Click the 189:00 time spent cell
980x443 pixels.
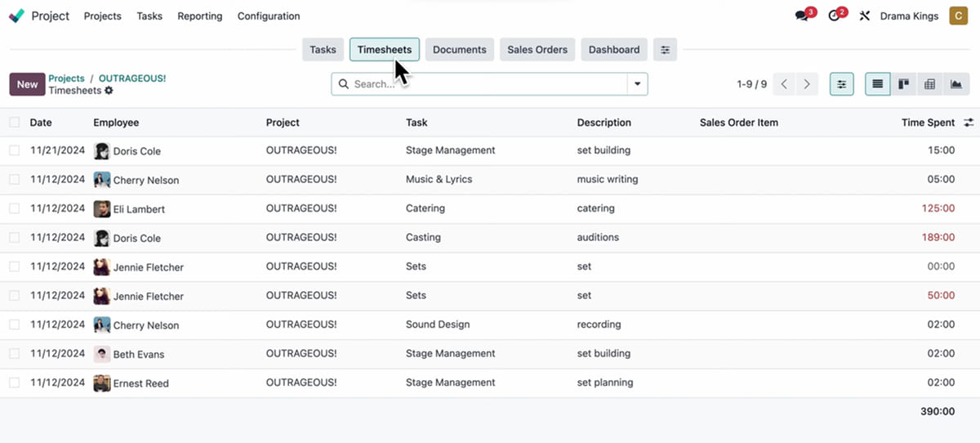click(938, 238)
